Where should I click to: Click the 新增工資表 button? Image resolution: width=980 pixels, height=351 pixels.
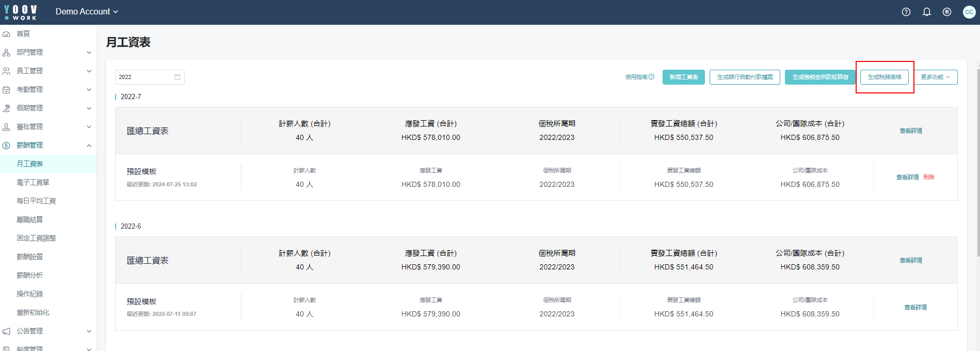click(x=684, y=77)
